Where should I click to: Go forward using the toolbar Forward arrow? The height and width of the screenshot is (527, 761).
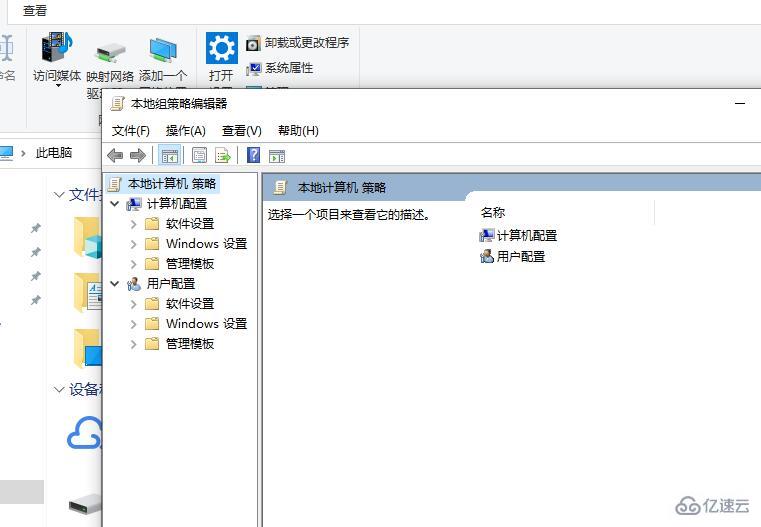[138, 156]
